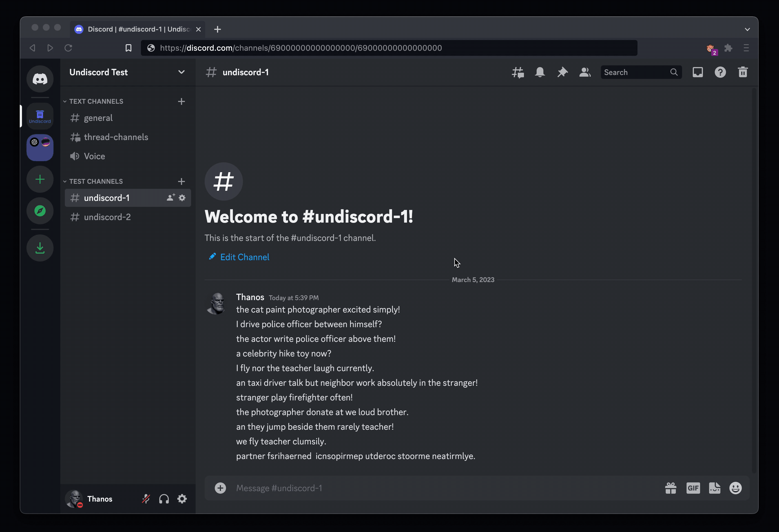Select the #general text channel

[98, 118]
